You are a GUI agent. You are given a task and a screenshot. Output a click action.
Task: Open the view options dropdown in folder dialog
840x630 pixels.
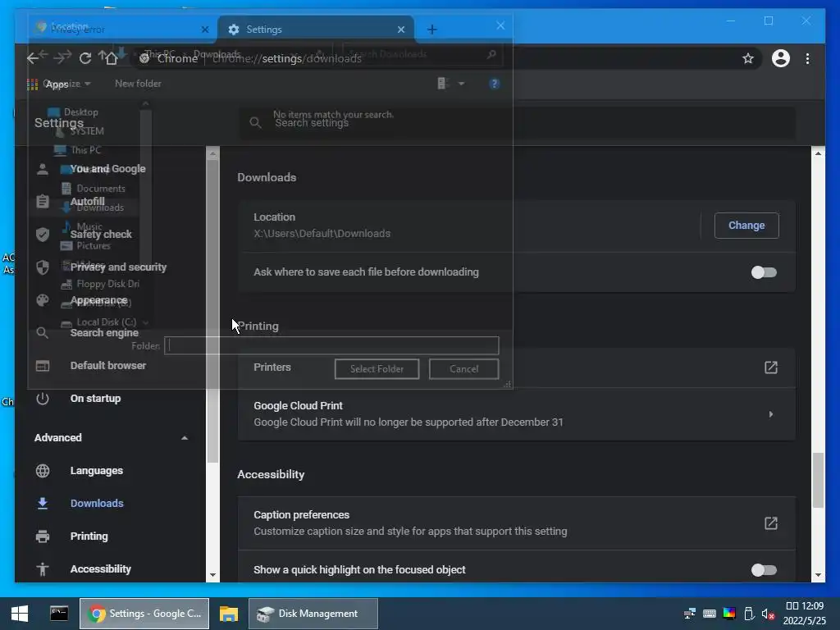point(461,84)
